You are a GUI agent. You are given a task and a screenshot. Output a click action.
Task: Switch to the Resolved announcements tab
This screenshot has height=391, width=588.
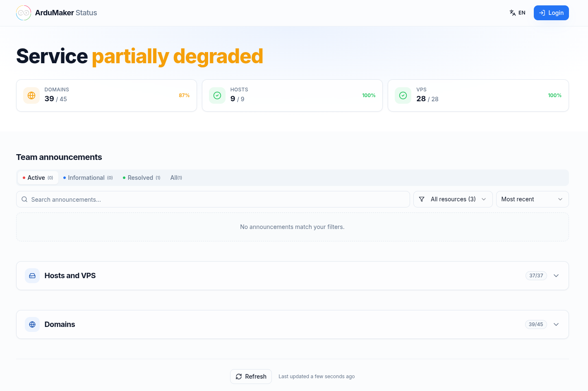point(142,178)
